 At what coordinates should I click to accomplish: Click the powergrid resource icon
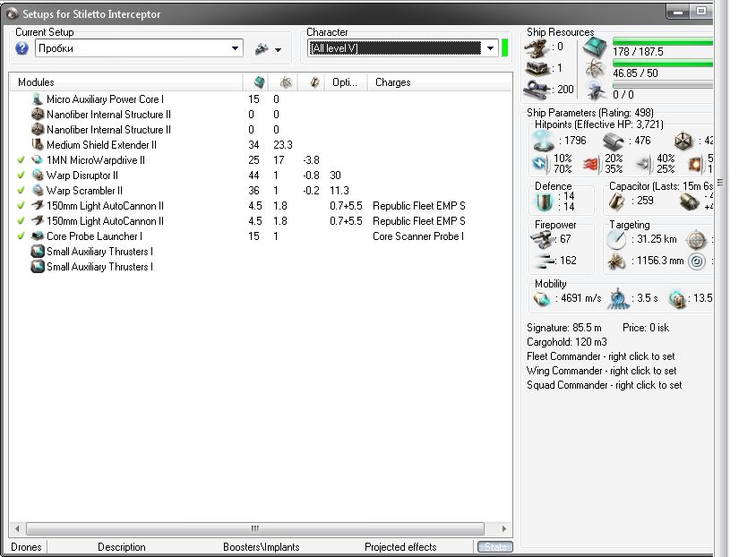[x=596, y=47]
